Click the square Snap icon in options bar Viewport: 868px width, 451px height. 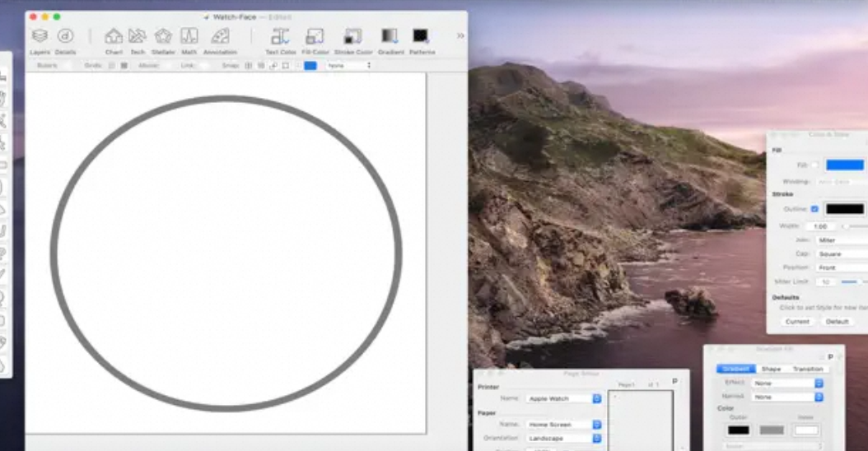[286, 65]
